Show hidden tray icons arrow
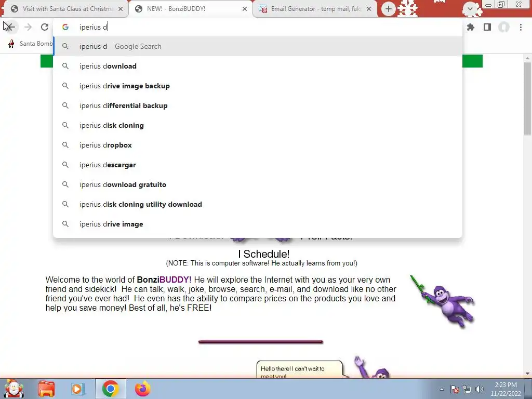Viewport: 532px width, 399px height. 442,389
